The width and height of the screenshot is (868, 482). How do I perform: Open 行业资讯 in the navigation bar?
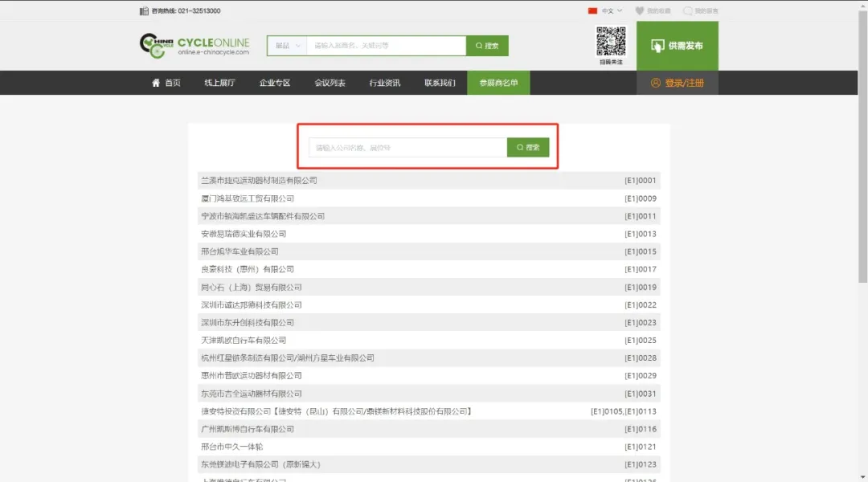[x=384, y=83]
